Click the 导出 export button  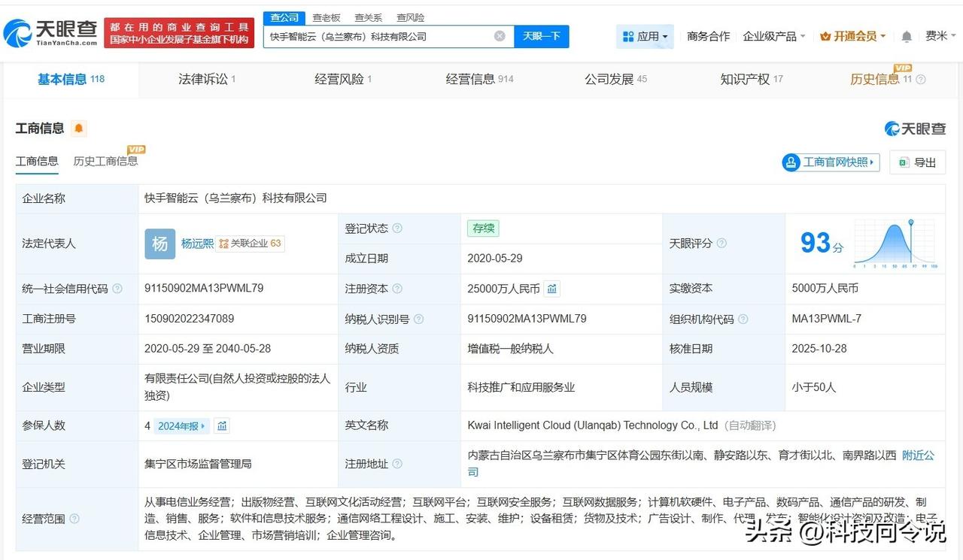[x=917, y=162]
